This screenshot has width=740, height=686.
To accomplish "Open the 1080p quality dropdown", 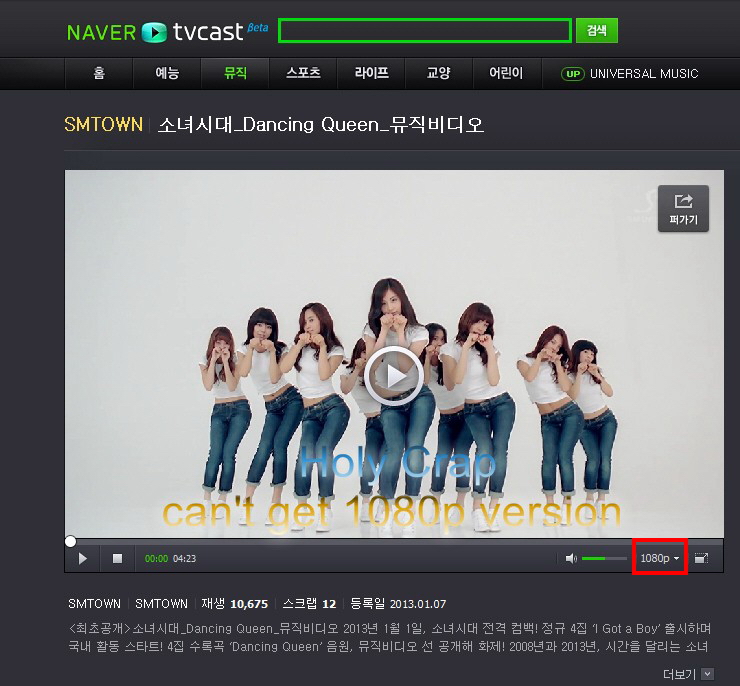I will pyautogui.click(x=660, y=558).
